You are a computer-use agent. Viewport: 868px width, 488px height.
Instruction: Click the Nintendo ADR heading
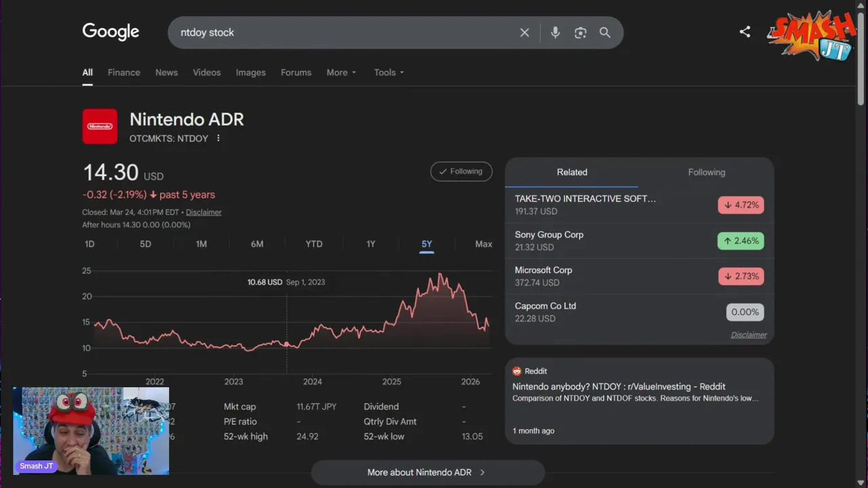(186, 119)
